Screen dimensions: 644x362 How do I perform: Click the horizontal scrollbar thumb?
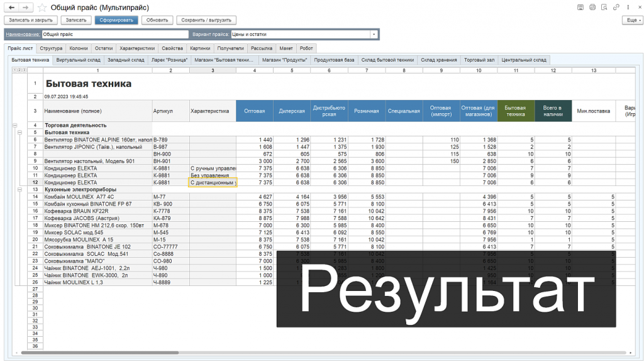(100, 353)
